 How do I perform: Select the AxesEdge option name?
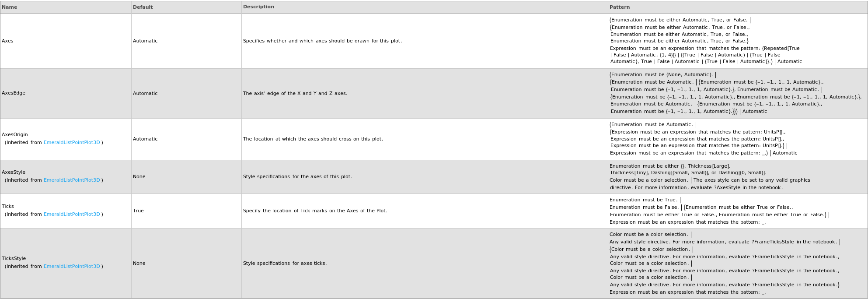click(14, 93)
